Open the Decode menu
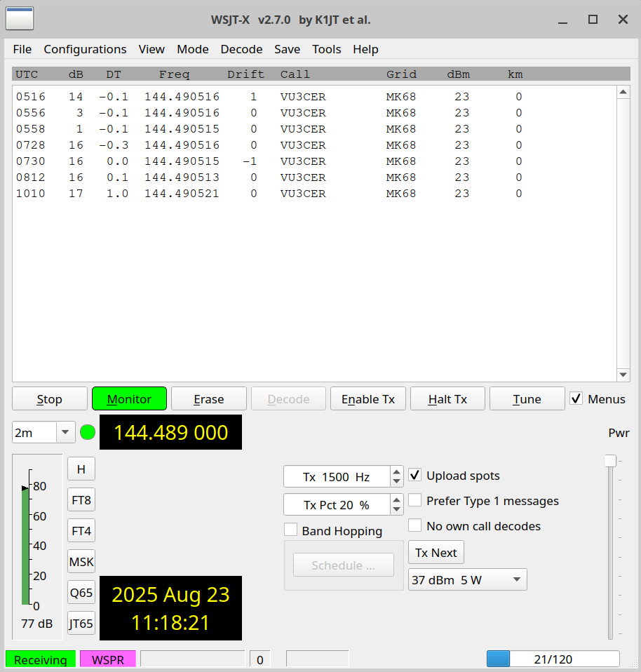Screen dimensions: 641x672 241,49
